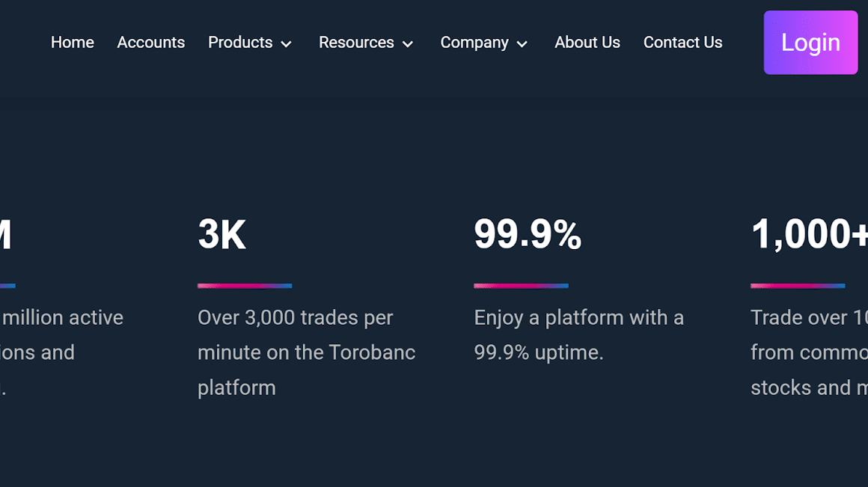The width and height of the screenshot is (868, 487).
Task: Select the "Over 3,000 trades per minute" text
Action: (x=306, y=352)
